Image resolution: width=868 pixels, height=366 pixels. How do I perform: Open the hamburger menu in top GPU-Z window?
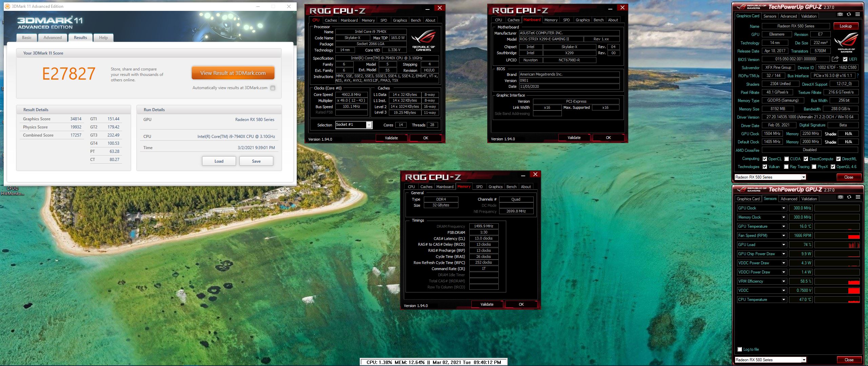pyautogui.click(x=857, y=15)
